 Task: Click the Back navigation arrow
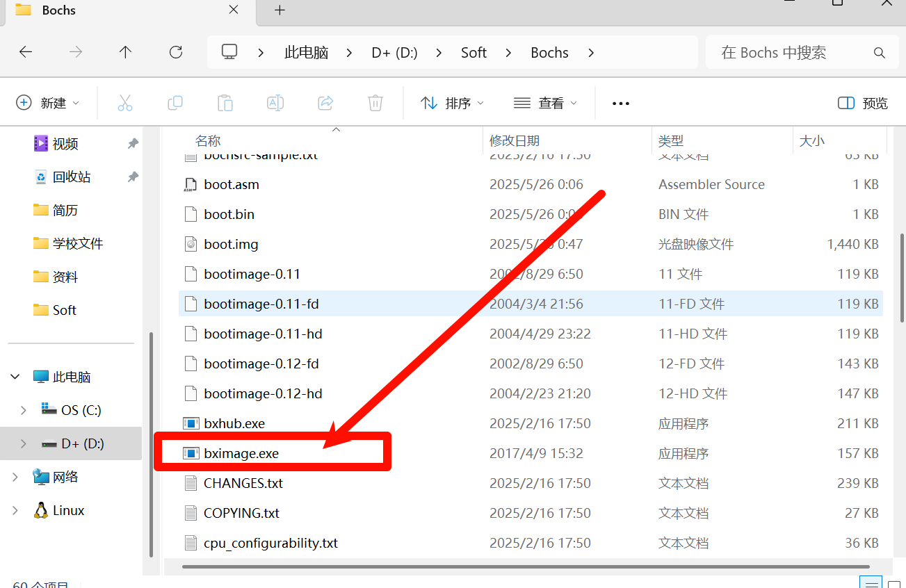26,52
